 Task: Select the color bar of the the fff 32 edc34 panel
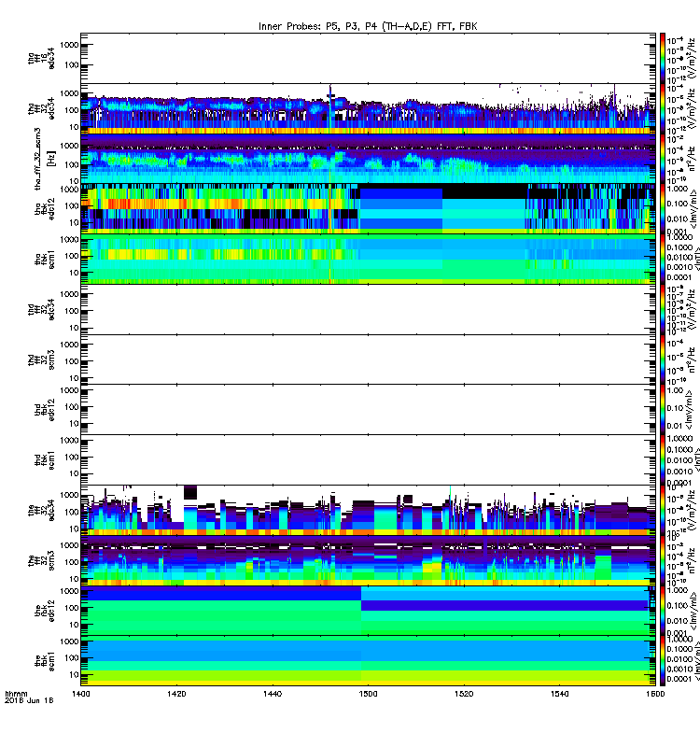pyautogui.click(x=663, y=511)
